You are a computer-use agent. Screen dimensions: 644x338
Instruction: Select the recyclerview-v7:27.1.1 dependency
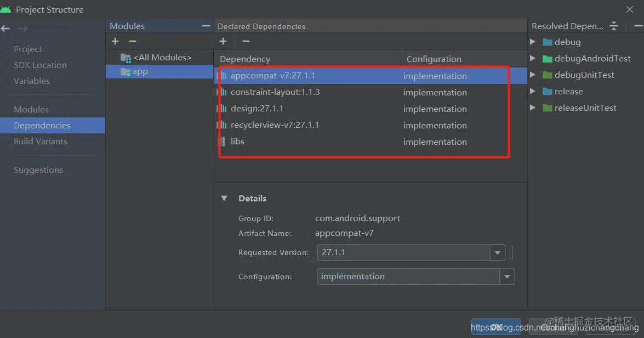[371, 125]
